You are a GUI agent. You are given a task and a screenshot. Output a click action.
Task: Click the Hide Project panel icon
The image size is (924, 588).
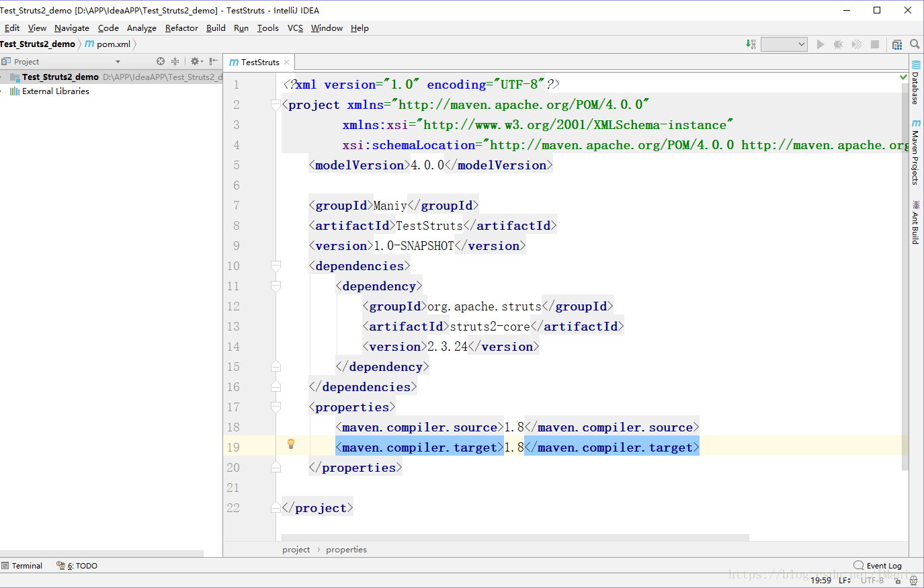(213, 61)
